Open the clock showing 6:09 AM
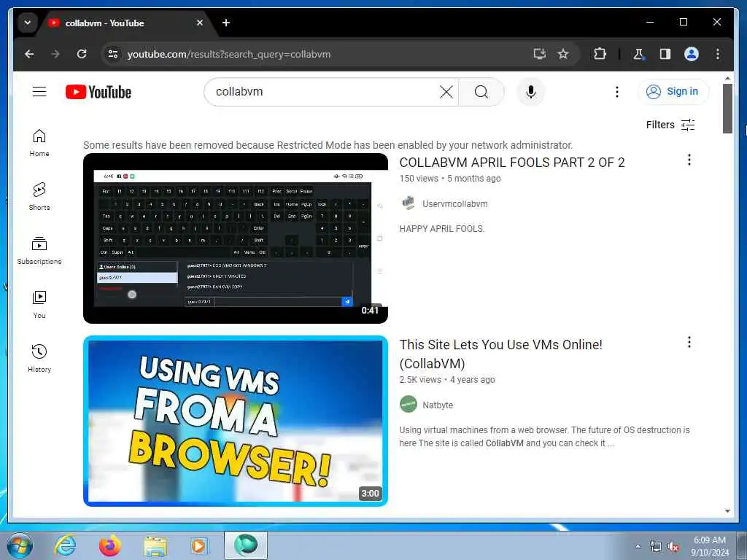The height and width of the screenshot is (560, 747). pos(710,546)
